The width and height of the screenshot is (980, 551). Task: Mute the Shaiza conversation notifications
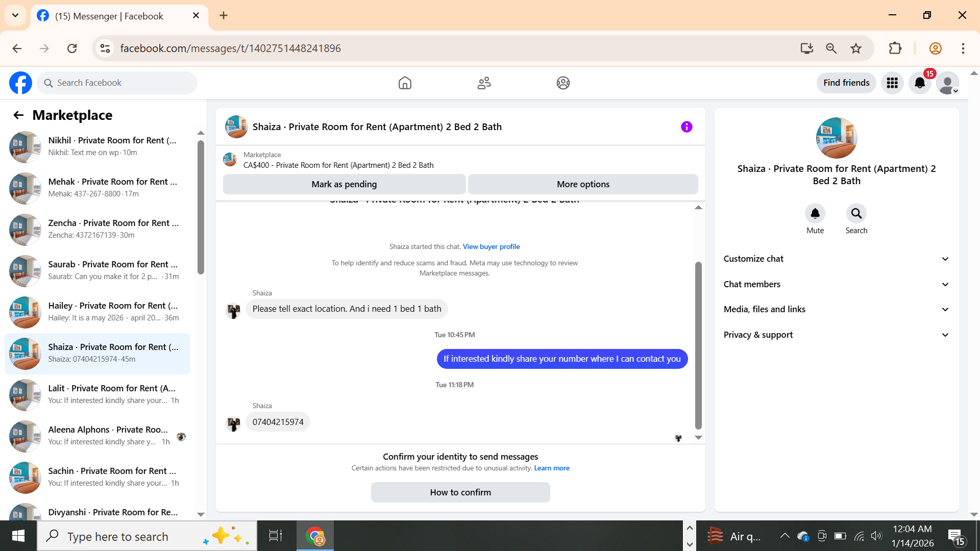815,213
